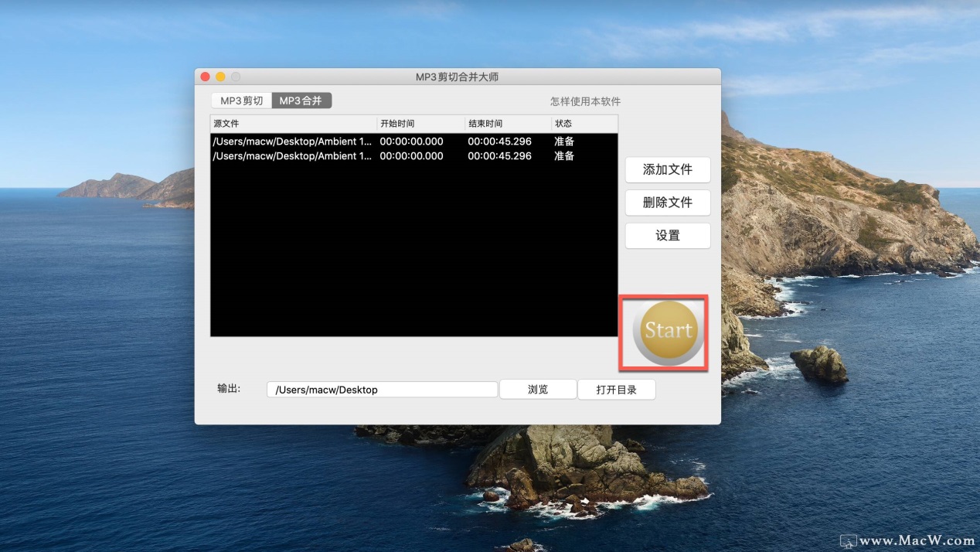Open the 怎样使用本软件 help link
The width and height of the screenshot is (980, 552).
[x=585, y=101]
